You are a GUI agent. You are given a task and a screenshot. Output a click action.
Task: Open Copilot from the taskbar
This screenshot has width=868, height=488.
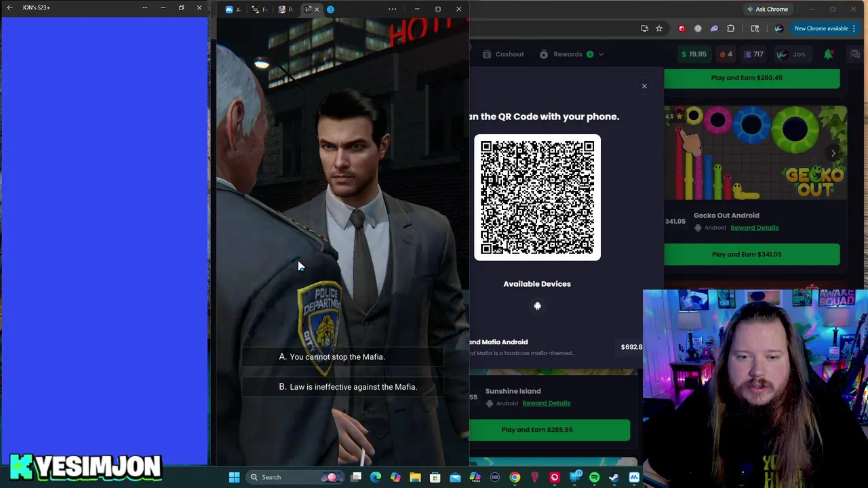coord(395,477)
